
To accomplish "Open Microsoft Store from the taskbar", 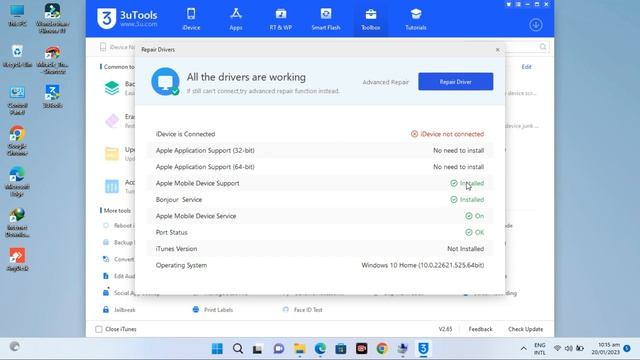I will point(340,349).
